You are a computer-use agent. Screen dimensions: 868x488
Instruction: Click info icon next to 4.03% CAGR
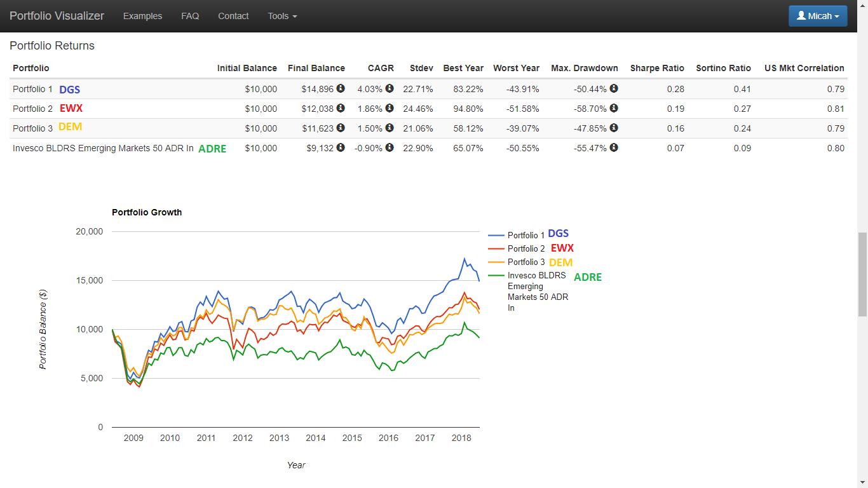pos(390,88)
